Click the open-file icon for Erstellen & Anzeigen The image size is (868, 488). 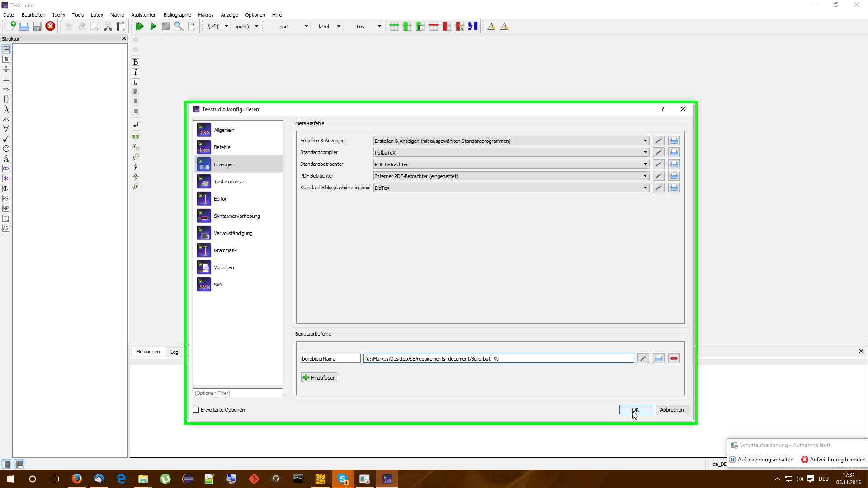pos(674,141)
